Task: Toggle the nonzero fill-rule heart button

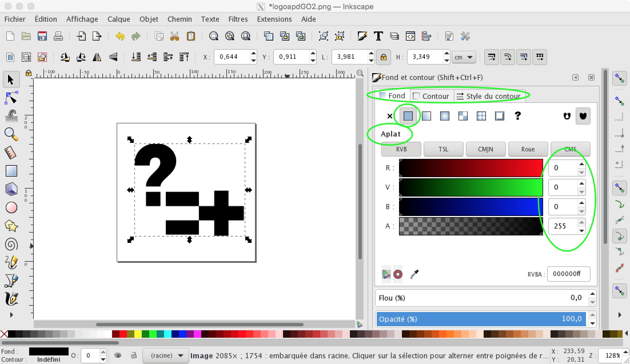Action: (583, 116)
